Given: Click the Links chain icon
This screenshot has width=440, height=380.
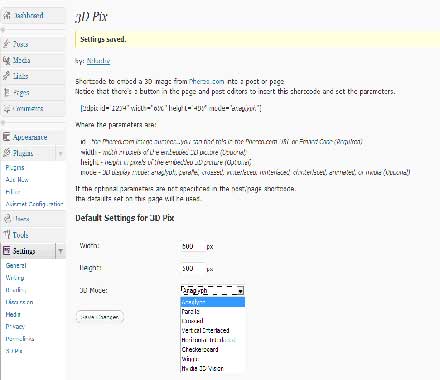Looking at the screenshot, I should [x=7, y=76].
